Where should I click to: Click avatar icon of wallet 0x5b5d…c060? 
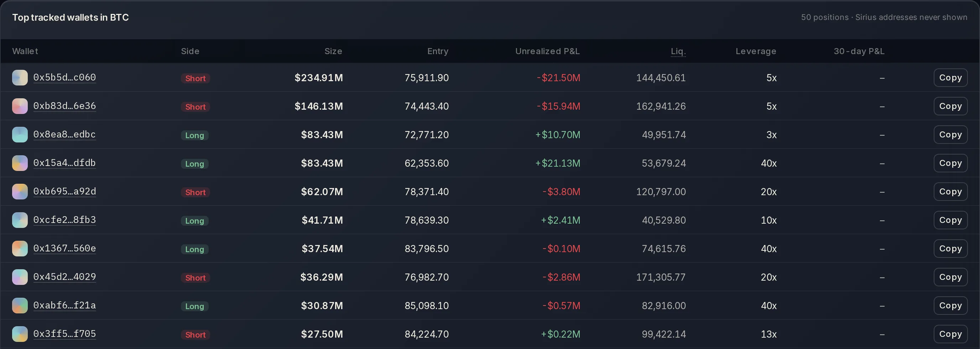pyautogui.click(x=20, y=78)
